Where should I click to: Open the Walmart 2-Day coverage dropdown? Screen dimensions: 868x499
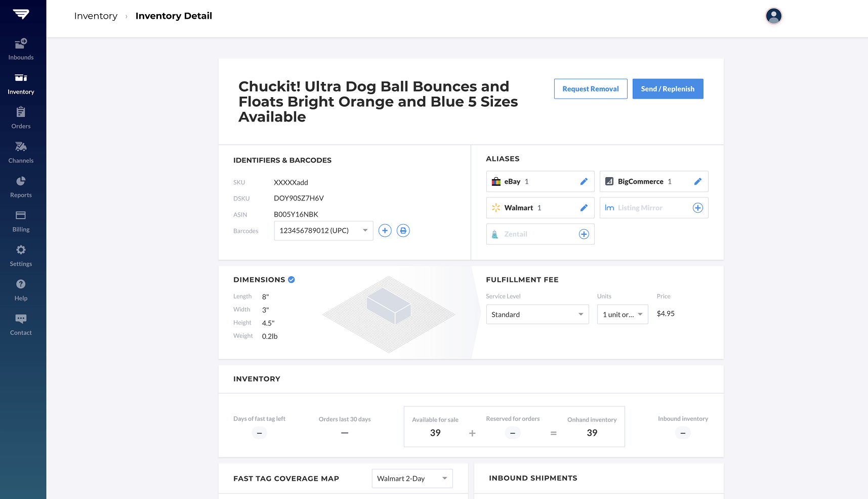tap(412, 478)
